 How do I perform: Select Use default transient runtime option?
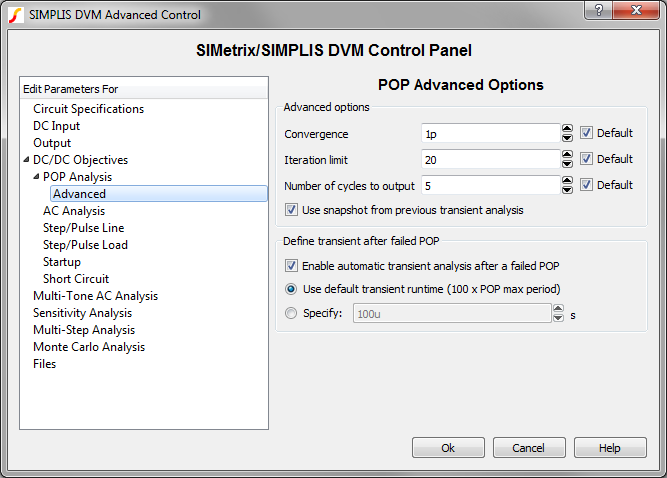tap(292, 289)
